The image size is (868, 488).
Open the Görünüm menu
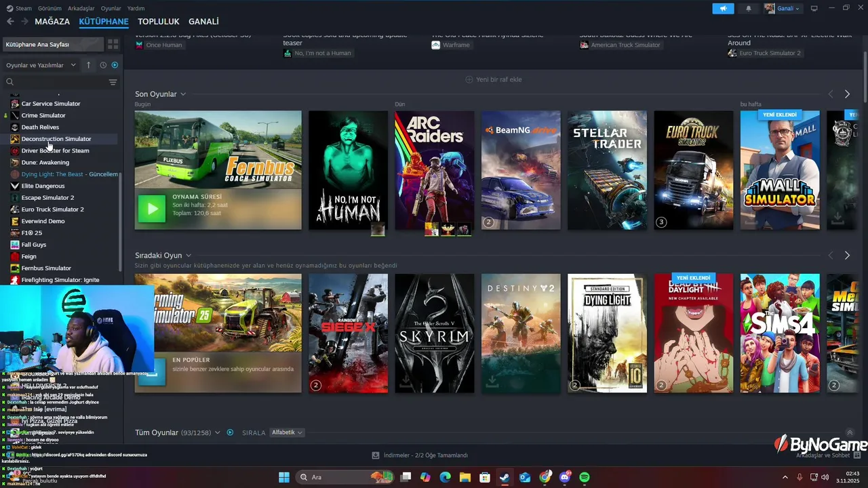click(50, 8)
